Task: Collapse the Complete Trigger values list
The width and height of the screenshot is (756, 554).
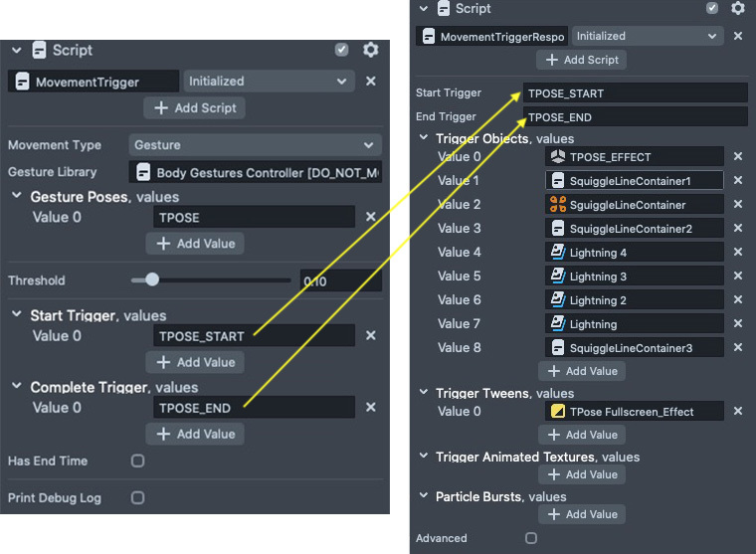Action: (x=16, y=386)
